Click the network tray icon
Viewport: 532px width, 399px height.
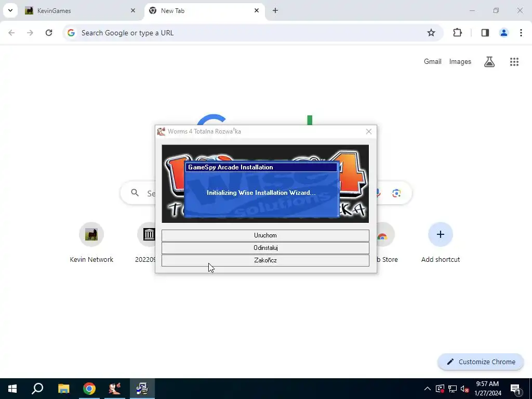coord(453,389)
